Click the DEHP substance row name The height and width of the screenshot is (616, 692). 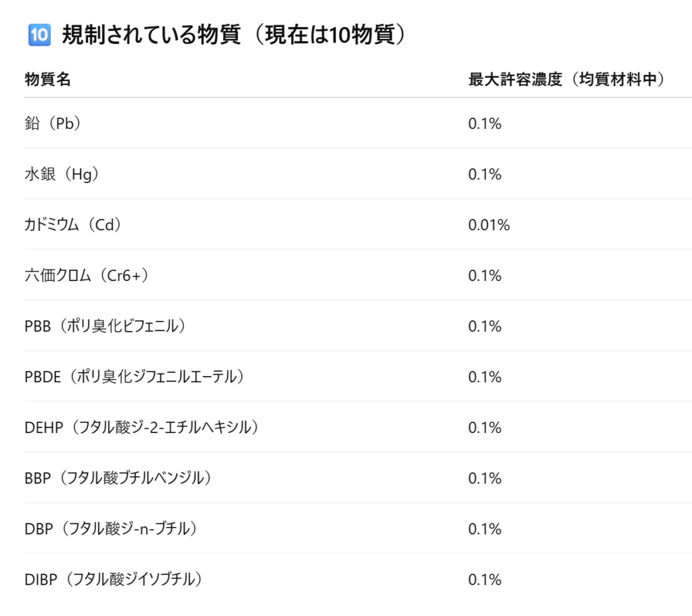142,427
